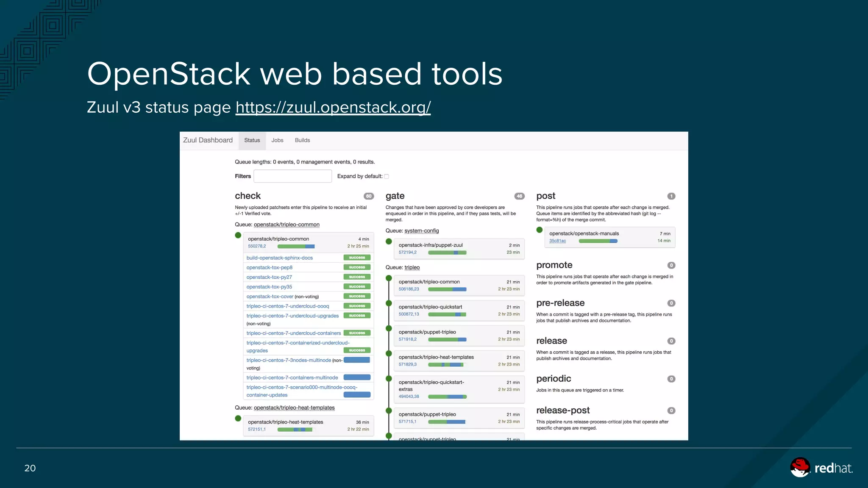Image resolution: width=868 pixels, height=488 pixels.
Task: Open change number 572194,2
Action: [408, 252]
